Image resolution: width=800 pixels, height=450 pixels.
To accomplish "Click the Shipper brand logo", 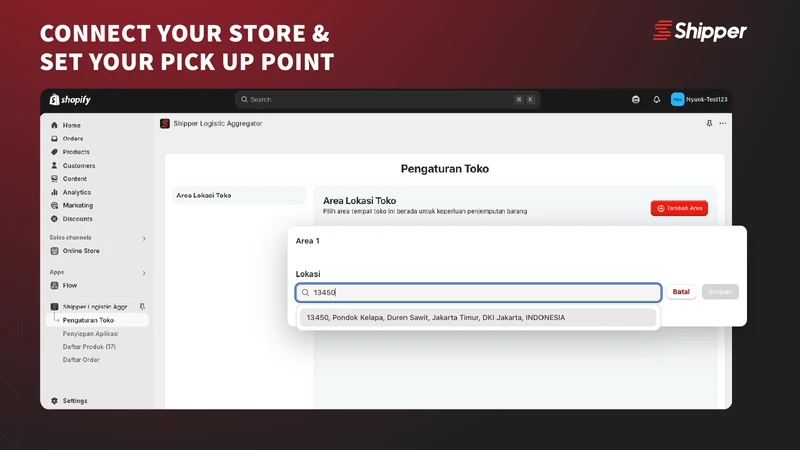I will (700, 31).
